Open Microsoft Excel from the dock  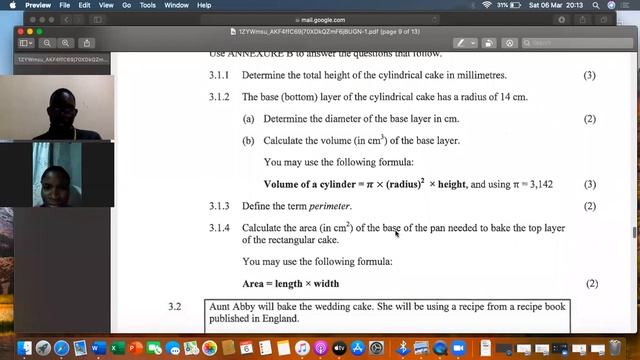[117, 348]
